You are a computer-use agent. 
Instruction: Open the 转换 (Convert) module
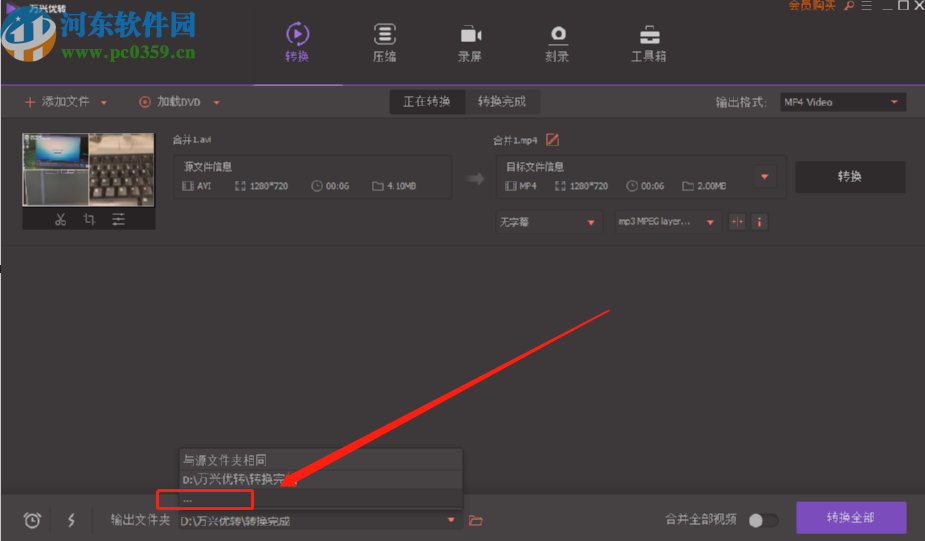[297, 42]
